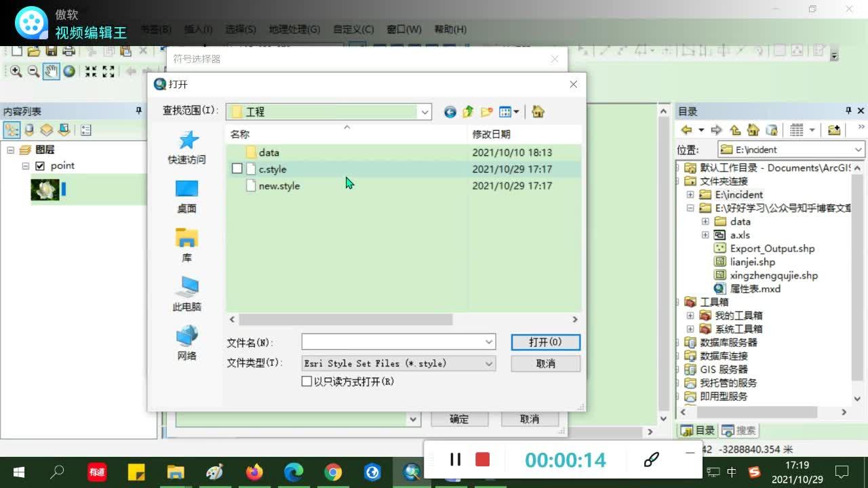Expand the data folder in 目录 tree
868x488 pixels.
[705, 222]
